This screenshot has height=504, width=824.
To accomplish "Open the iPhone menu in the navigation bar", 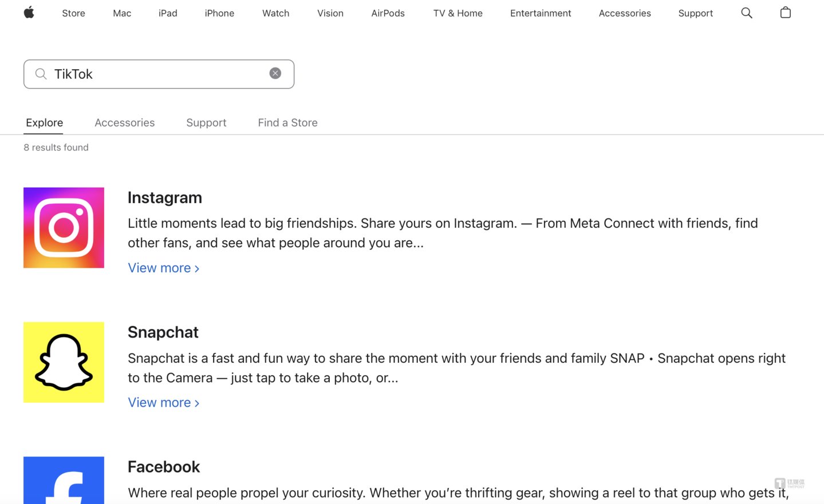I will point(219,13).
